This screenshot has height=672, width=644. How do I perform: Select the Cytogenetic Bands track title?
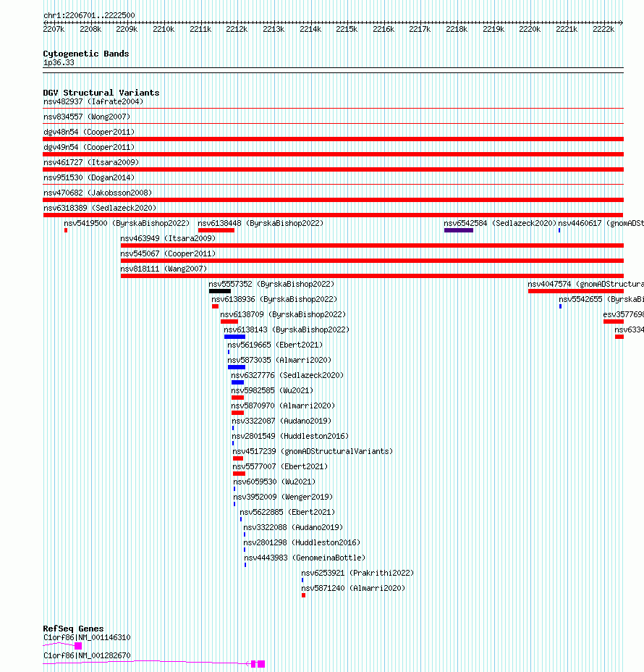pyautogui.click(x=85, y=54)
